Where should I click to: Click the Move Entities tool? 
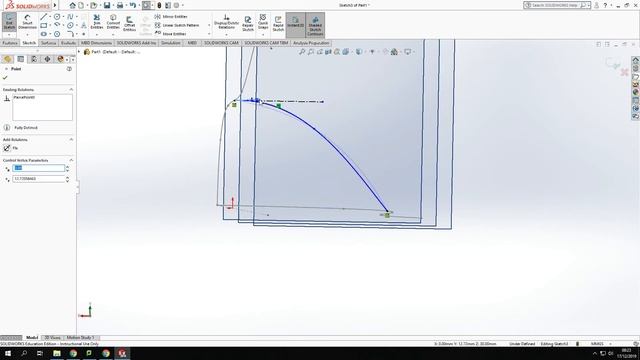coord(171,34)
